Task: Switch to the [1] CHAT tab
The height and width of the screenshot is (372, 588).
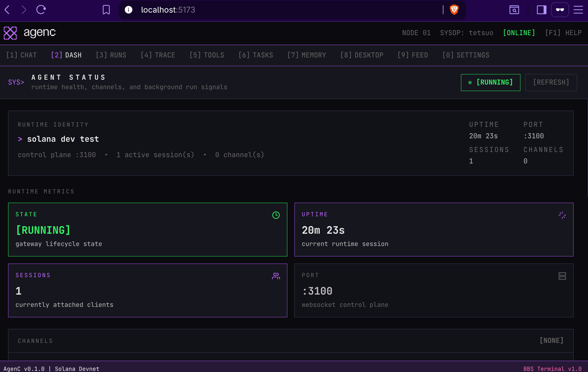Action: [x=22, y=55]
